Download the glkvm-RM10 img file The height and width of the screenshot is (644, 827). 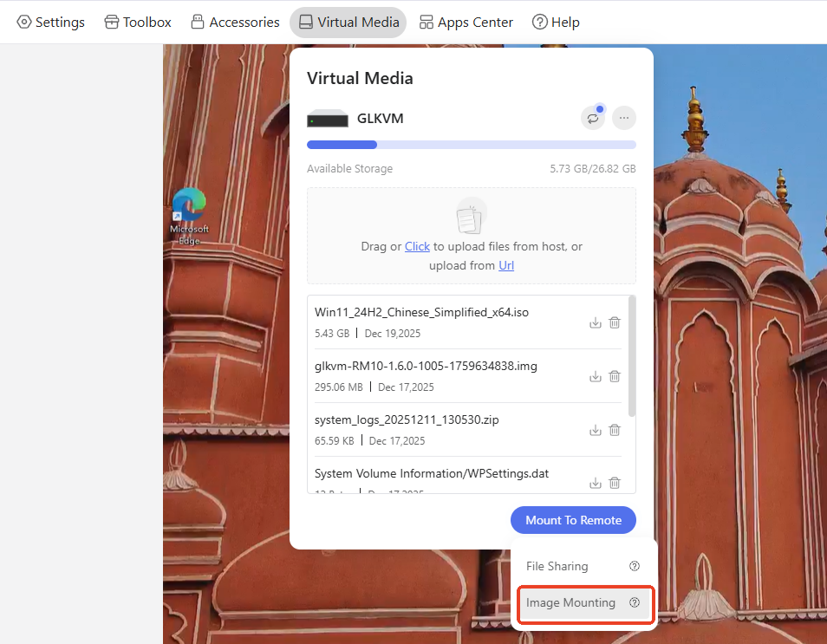coord(596,376)
